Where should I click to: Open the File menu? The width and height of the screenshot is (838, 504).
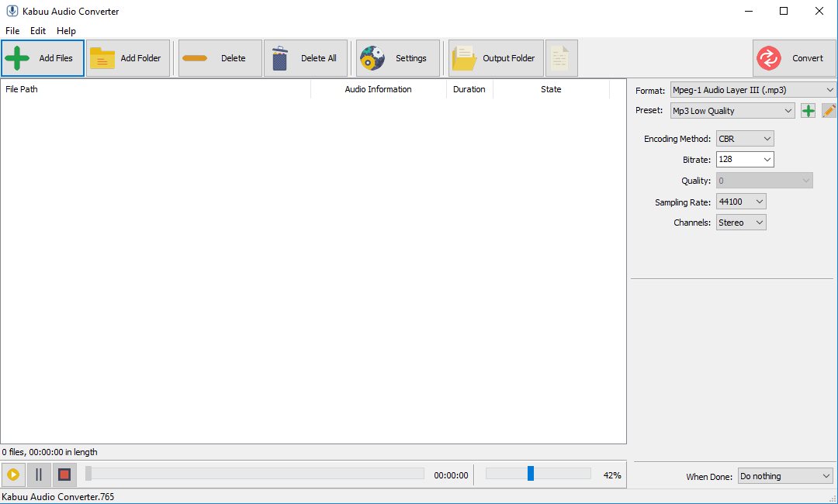[x=12, y=31]
